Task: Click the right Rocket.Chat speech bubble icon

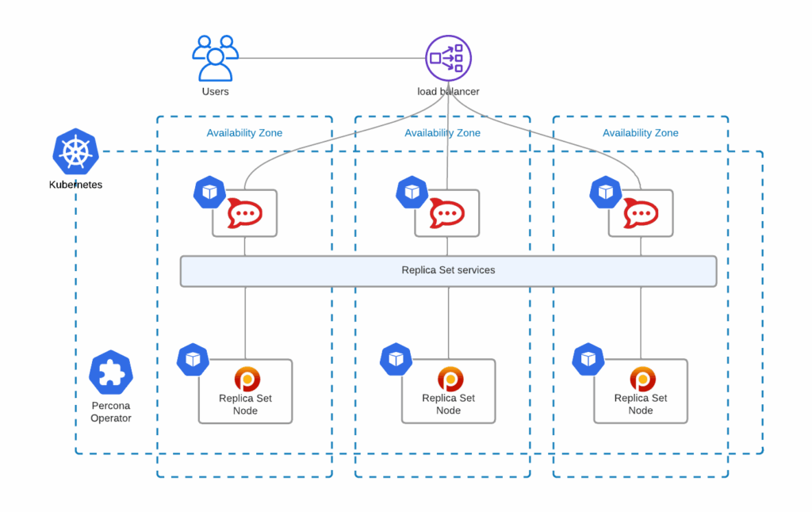Action: 641,213
